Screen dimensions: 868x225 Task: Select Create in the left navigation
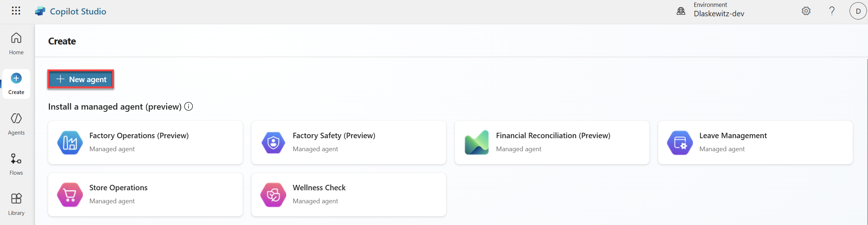[16, 84]
